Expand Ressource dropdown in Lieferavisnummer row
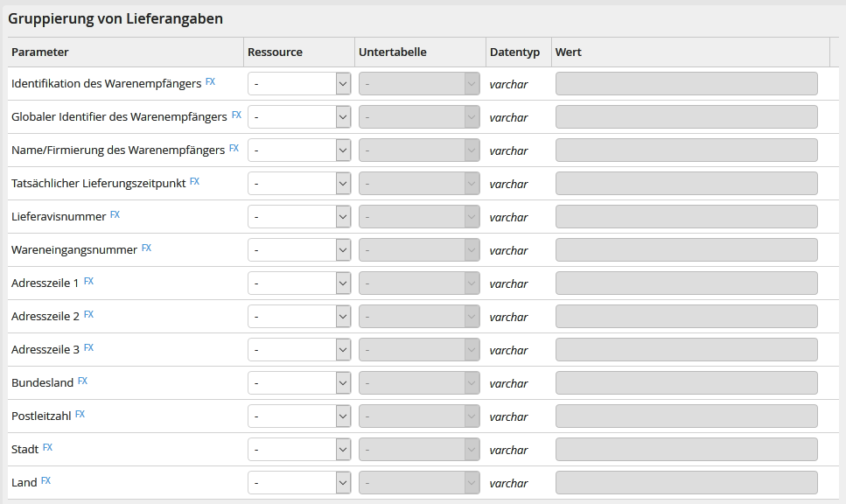 click(x=299, y=217)
